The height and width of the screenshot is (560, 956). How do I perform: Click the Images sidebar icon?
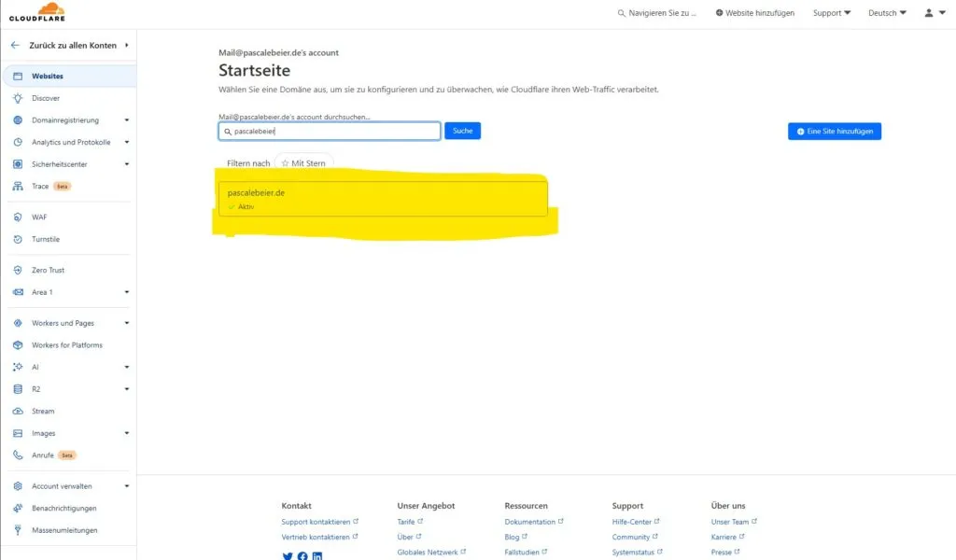(x=19, y=432)
